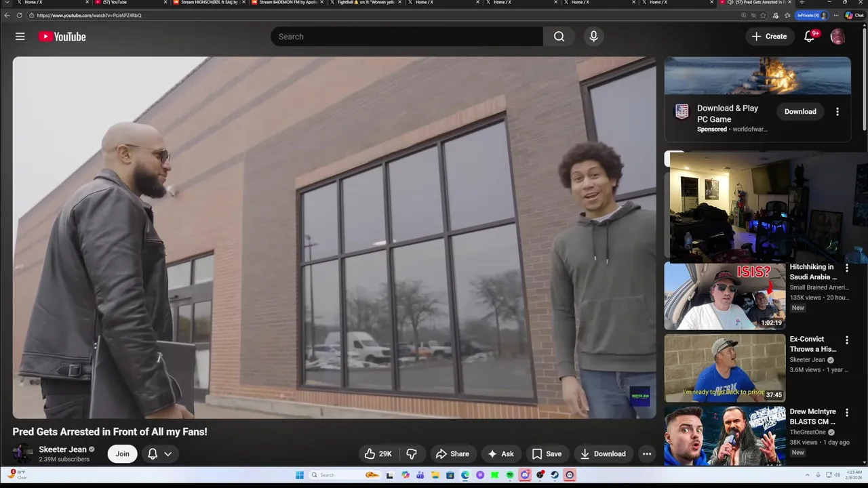Open Discord from the taskbar

pyautogui.click(x=525, y=475)
